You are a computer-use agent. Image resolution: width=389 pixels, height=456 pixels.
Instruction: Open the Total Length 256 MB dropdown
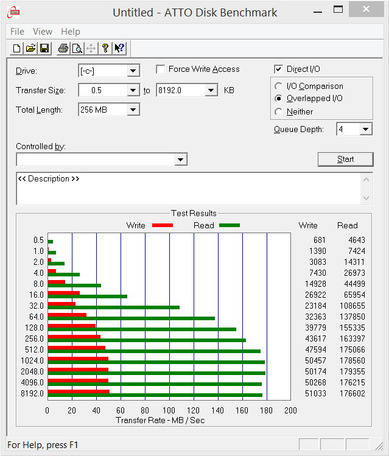coord(133,109)
